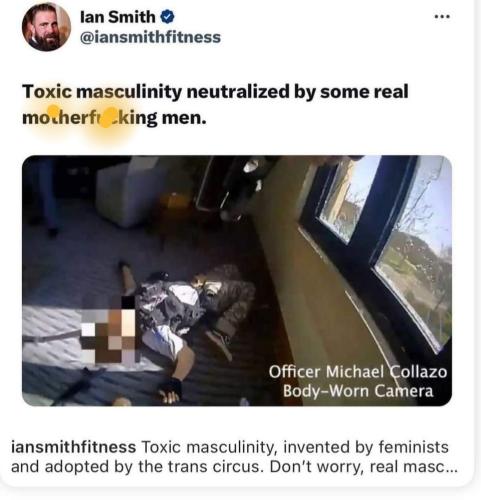
Task: Click the bold iansmithfitness username in the caption
Action: pyautogui.click(x=74, y=447)
